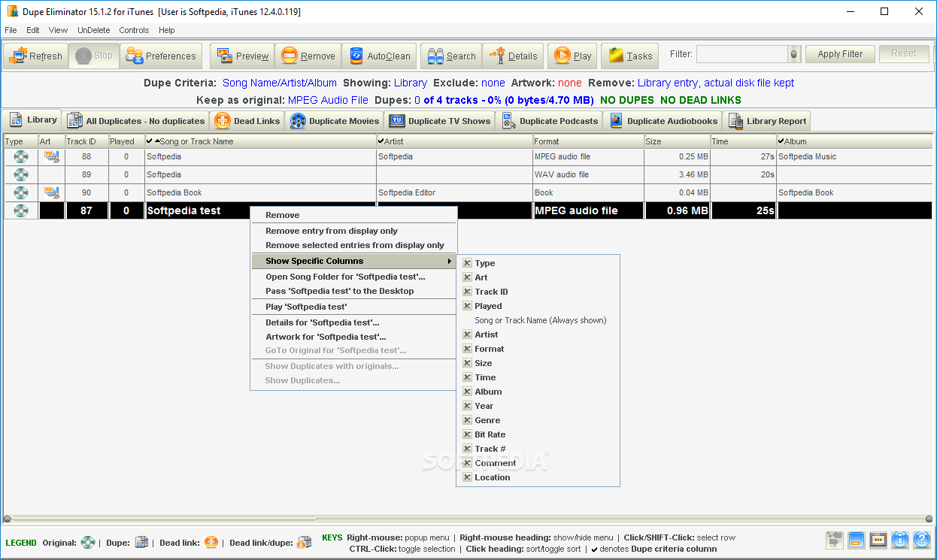937x560 pixels.
Task: Switch to the Duplicate Movies tab
Action: click(x=334, y=121)
